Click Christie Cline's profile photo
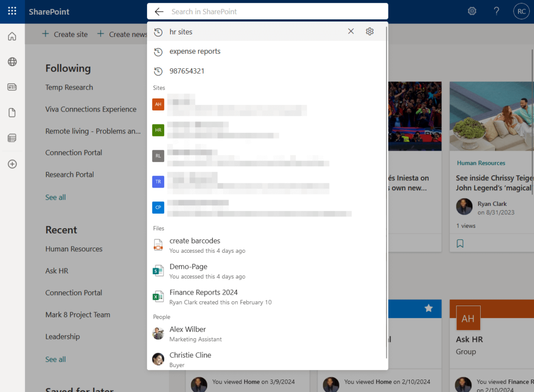The image size is (534, 392). click(158, 359)
